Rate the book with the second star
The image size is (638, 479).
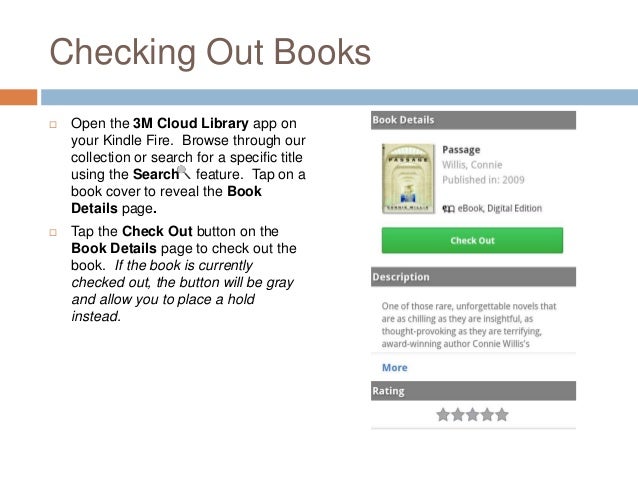(457, 415)
